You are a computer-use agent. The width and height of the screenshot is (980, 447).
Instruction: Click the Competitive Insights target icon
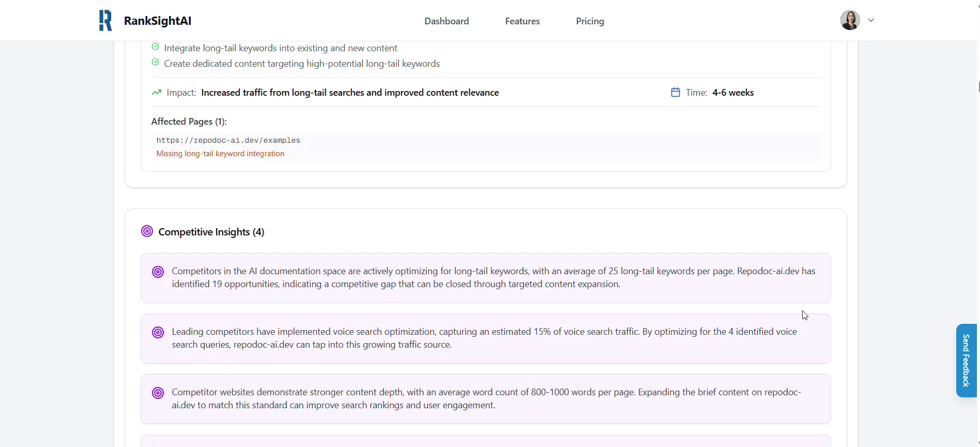(x=147, y=231)
